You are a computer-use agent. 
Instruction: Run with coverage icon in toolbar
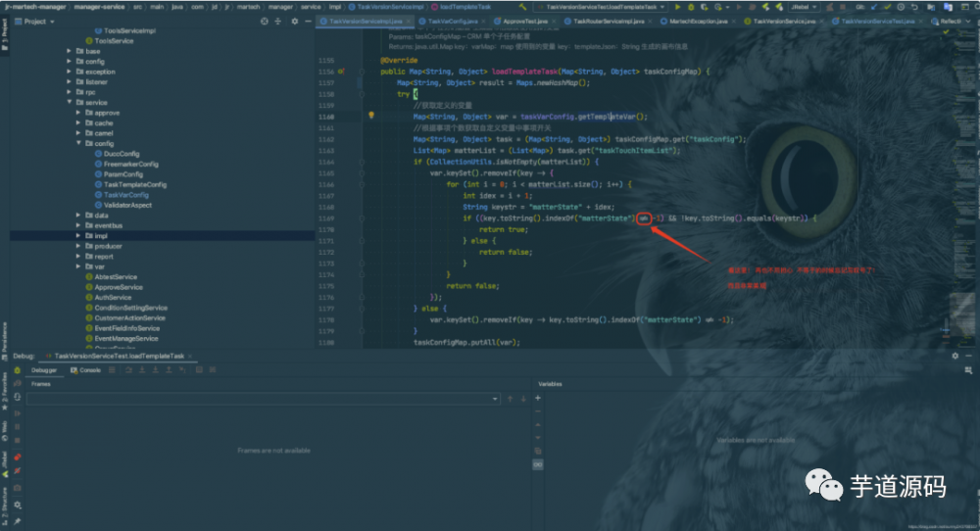click(x=705, y=7)
